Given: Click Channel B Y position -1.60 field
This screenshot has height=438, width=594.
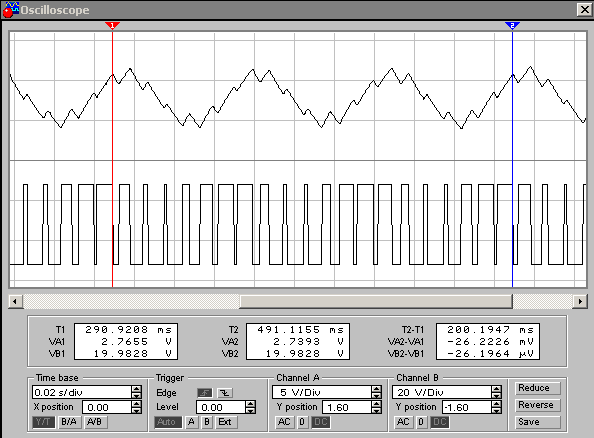Looking at the screenshot, I should tap(467, 407).
